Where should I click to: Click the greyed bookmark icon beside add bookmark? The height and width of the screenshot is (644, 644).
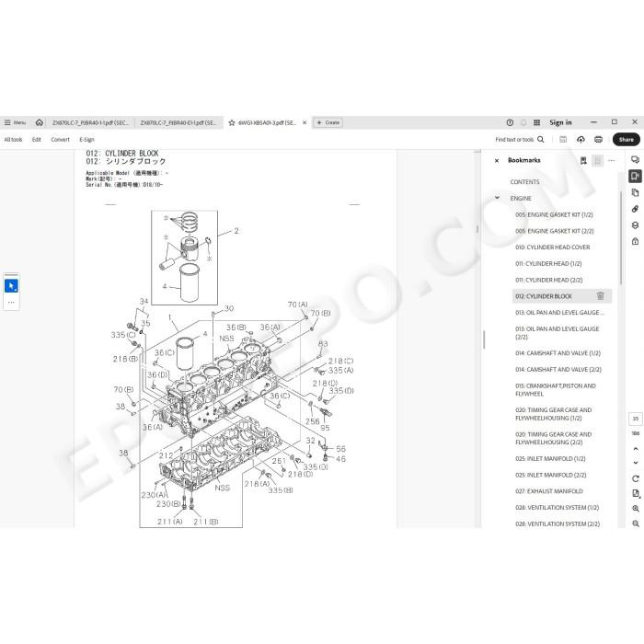(x=598, y=161)
